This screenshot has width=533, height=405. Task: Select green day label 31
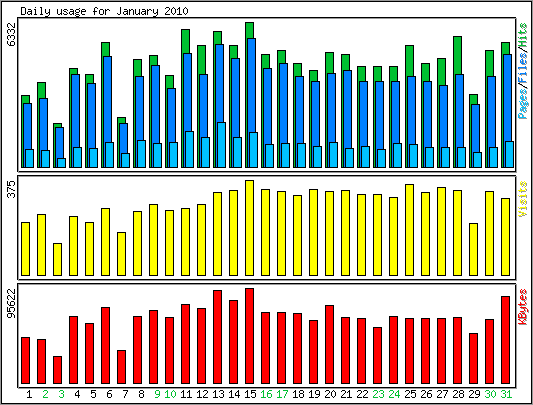point(506,394)
